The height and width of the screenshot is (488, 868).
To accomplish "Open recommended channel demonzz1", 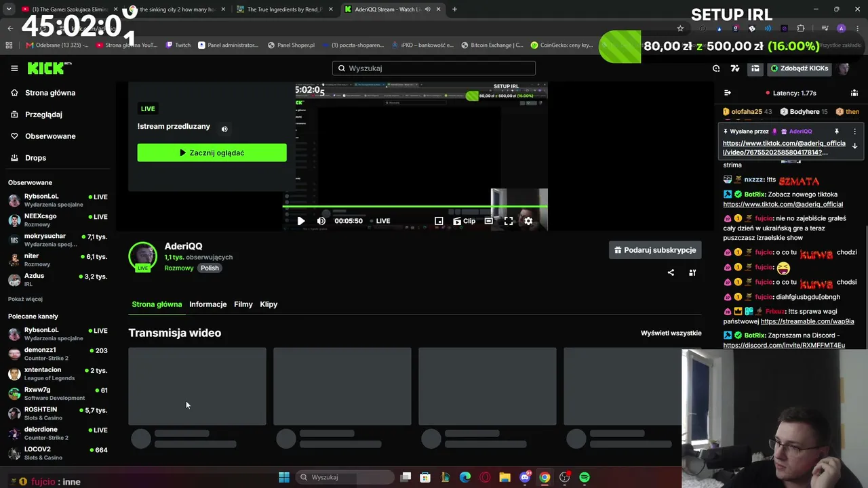I will click(58, 354).
